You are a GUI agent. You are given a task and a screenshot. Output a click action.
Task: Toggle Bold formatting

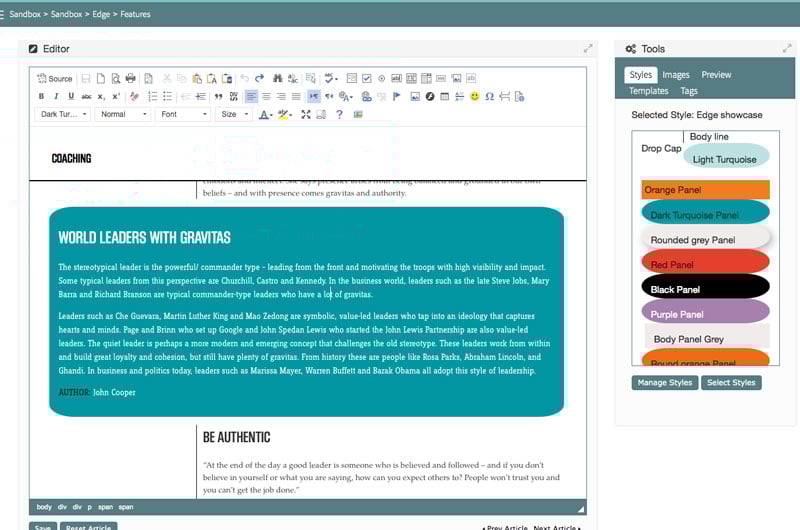pos(41,96)
